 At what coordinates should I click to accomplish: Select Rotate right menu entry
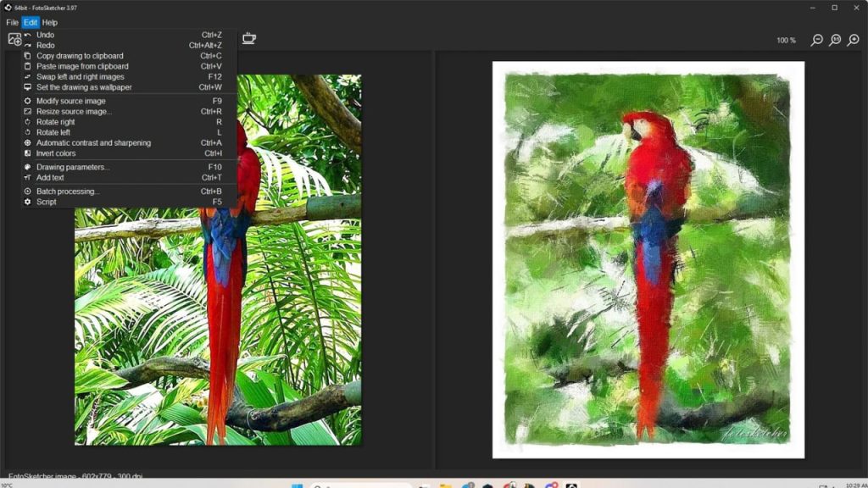tap(55, 122)
